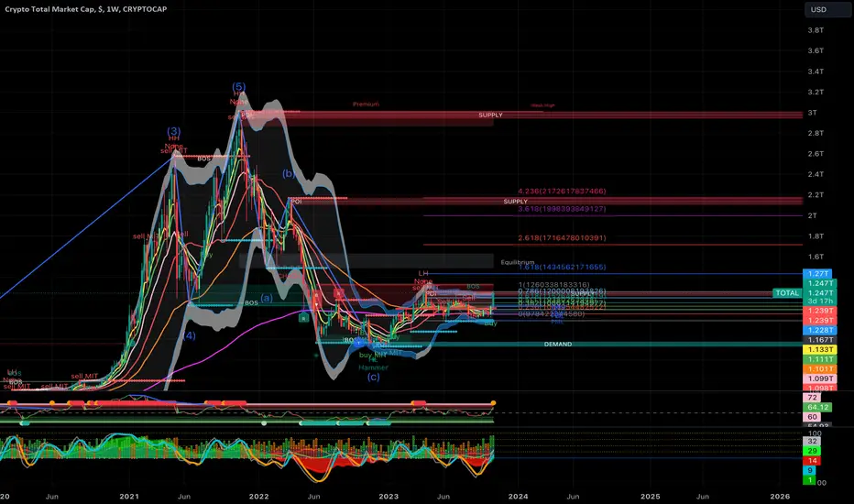Select the Elliott wave (4) label
The image size is (854, 504).
(x=189, y=335)
